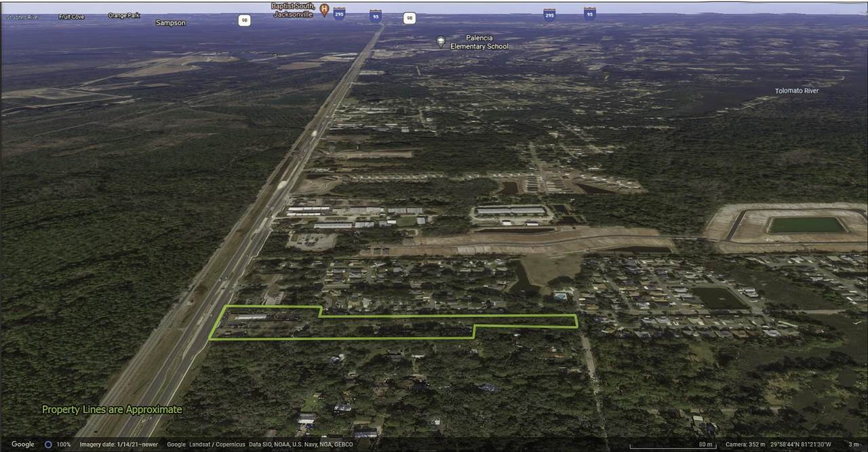The height and width of the screenshot is (452, 868).
Task: Click the Palencia Elementary School text label
Action: (x=479, y=42)
